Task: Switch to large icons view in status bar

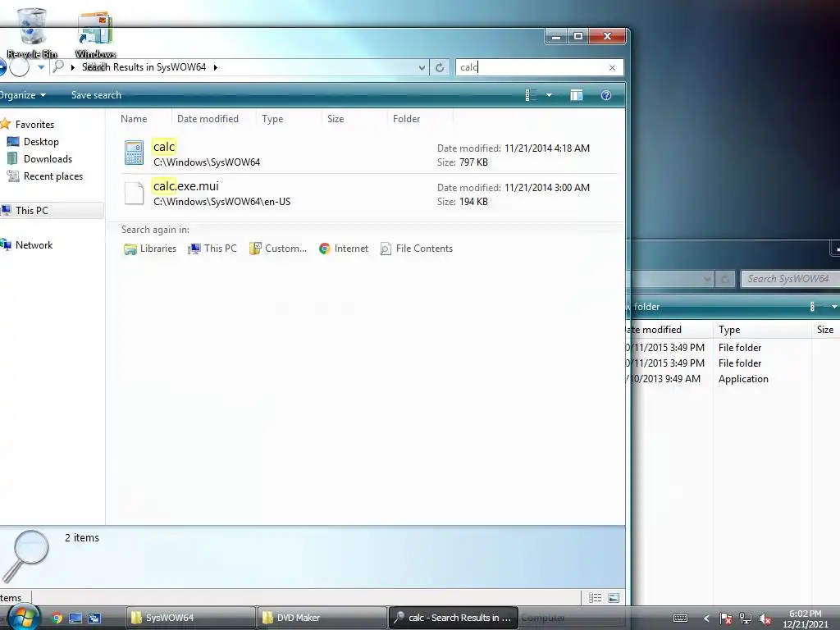Action: tap(614, 597)
